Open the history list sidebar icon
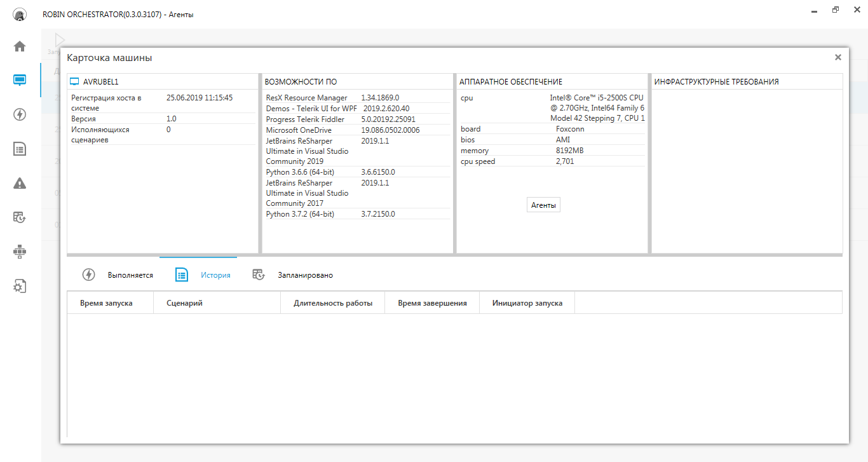This screenshot has height=462, width=868. [20, 149]
